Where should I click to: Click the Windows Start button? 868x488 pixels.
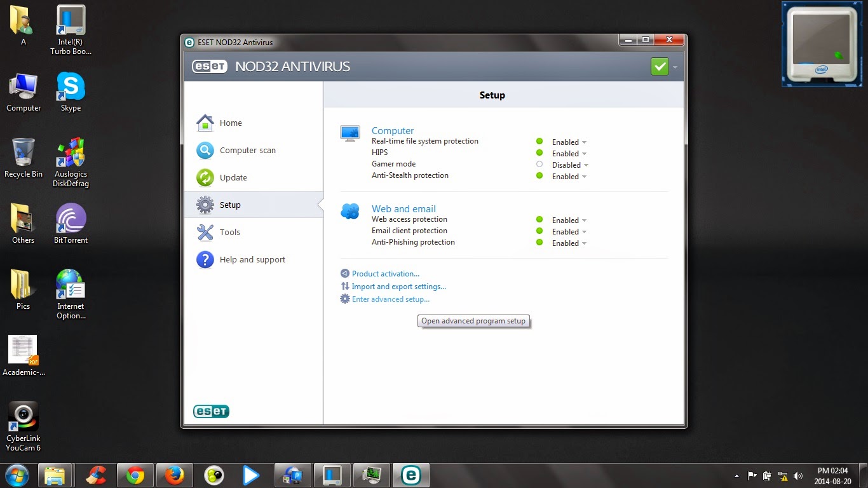[17, 475]
